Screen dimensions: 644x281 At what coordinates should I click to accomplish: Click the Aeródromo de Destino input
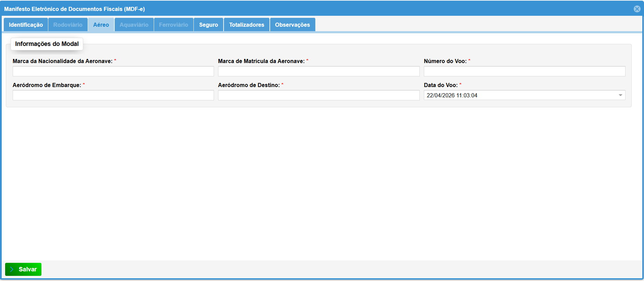point(319,95)
